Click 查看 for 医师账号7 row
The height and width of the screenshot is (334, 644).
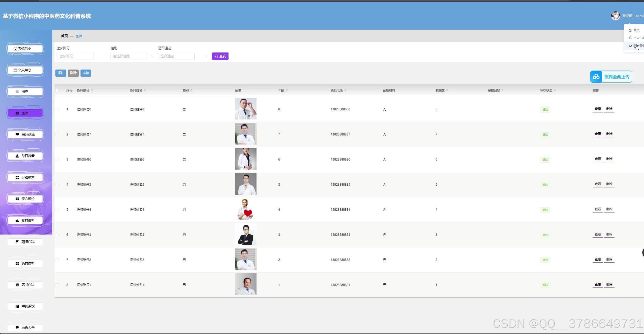[x=597, y=134]
